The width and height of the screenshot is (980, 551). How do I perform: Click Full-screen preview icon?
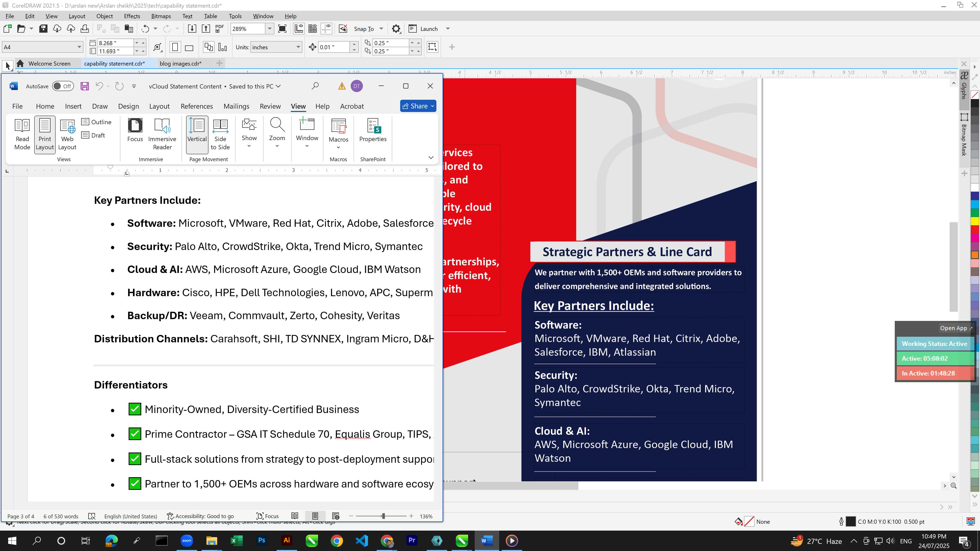point(282,29)
